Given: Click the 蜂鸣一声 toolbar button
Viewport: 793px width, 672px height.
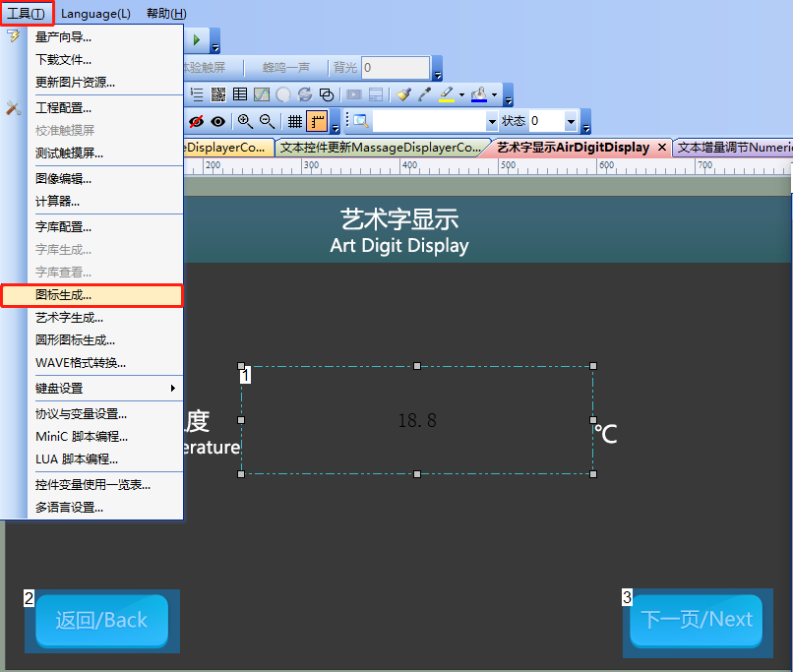Looking at the screenshot, I should point(286,67).
